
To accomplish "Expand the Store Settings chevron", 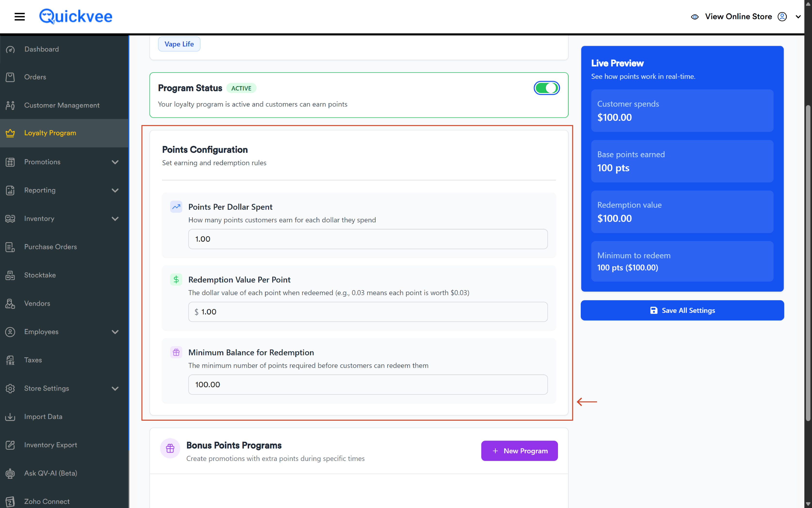I will point(115,388).
